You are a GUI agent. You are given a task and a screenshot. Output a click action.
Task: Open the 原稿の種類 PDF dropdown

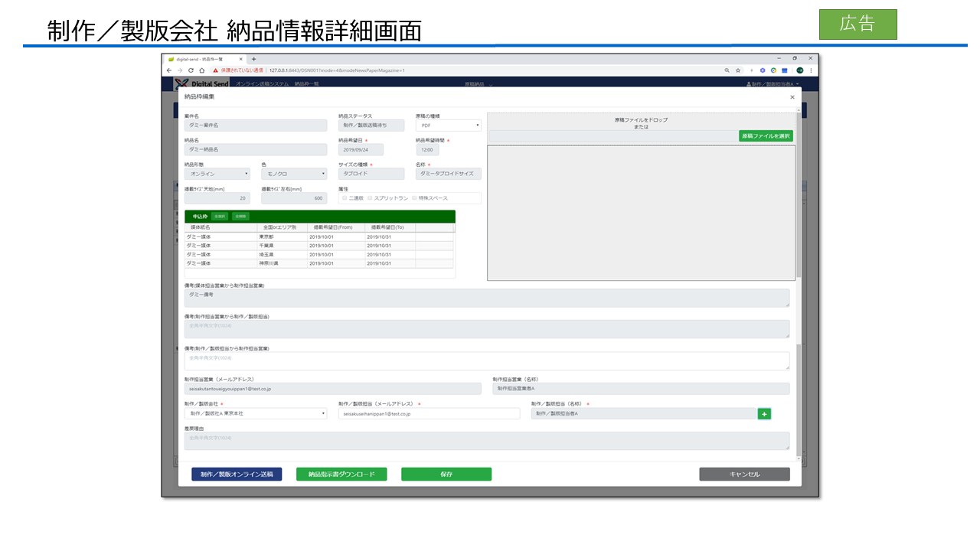tap(448, 126)
